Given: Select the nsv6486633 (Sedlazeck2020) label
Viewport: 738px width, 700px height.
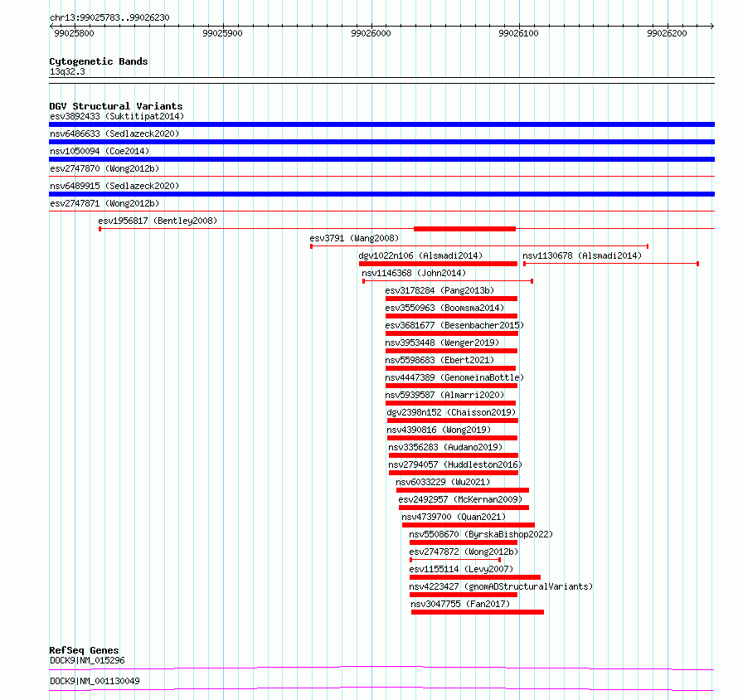Looking at the screenshot, I should pos(114,134).
